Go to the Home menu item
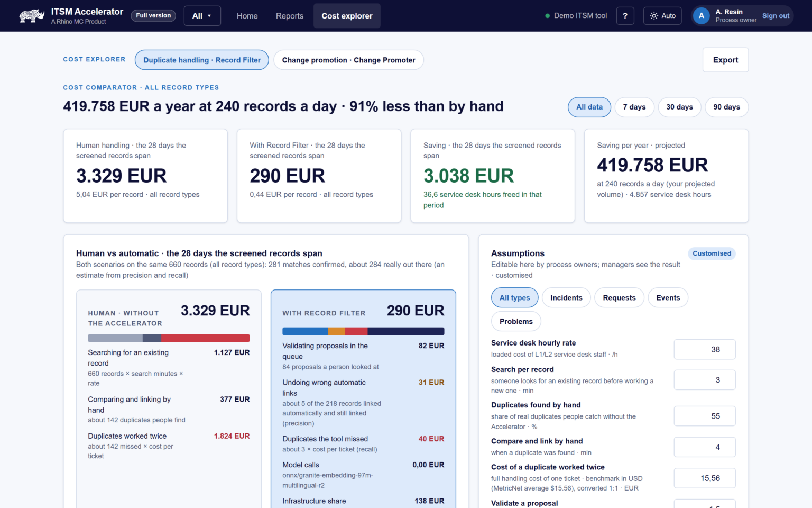The height and width of the screenshot is (508, 812). (x=247, y=16)
